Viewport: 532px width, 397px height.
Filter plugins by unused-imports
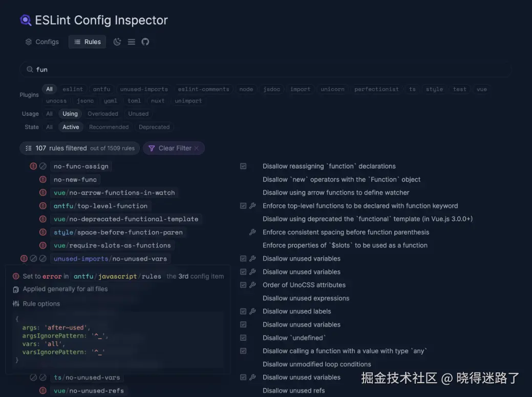(144, 89)
